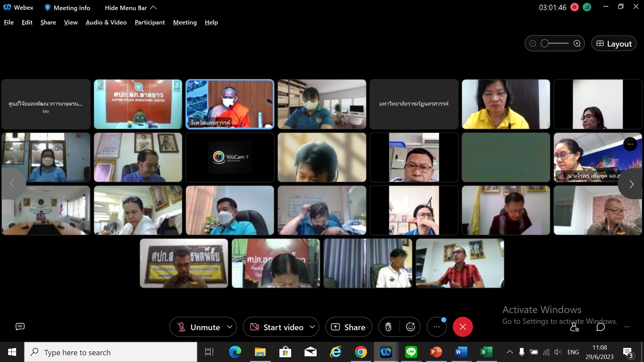The image size is (644, 362).
Task: Open Audio & Video menu
Action: coord(106,22)
